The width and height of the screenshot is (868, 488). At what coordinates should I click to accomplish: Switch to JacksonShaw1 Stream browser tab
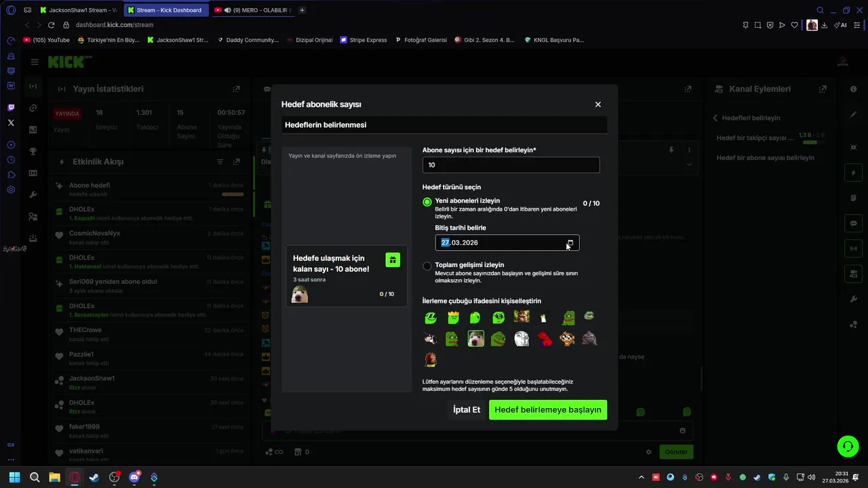[x=77, y=10]
